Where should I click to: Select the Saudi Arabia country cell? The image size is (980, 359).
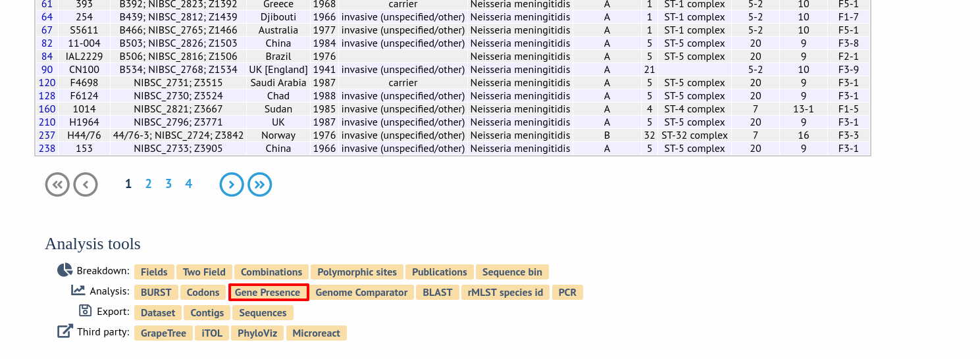(278, 83)
